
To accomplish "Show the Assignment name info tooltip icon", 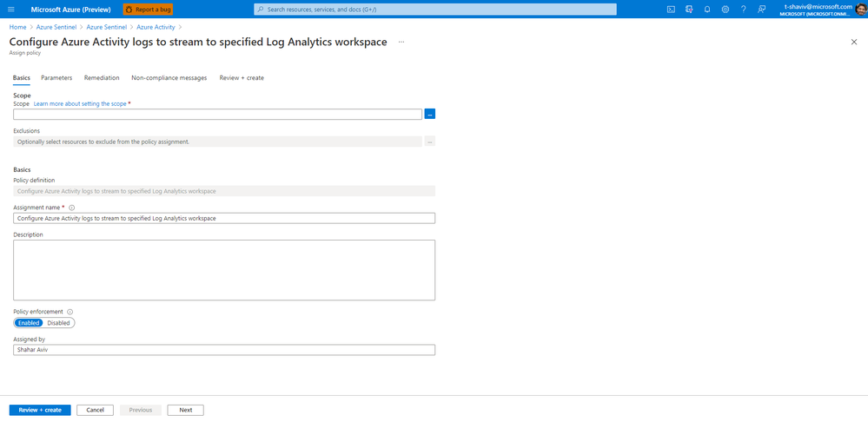I will [72, 208].
